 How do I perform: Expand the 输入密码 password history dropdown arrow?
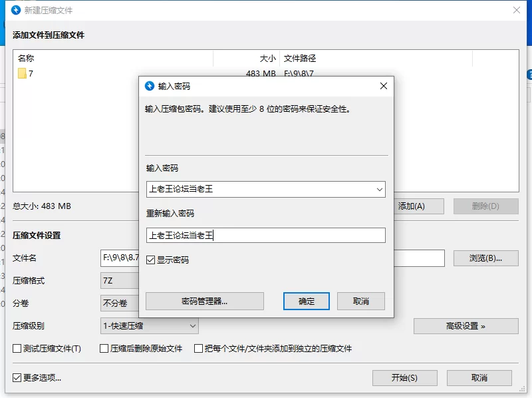click(379, 190)
